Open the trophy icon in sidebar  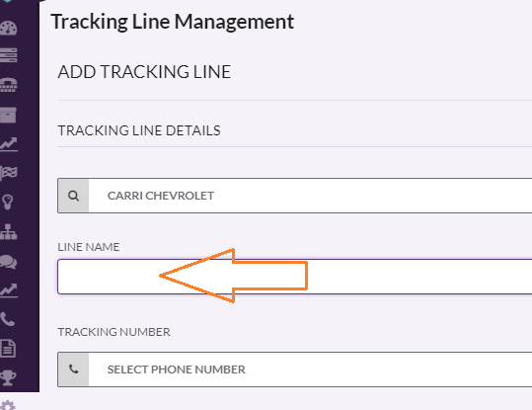8,377
